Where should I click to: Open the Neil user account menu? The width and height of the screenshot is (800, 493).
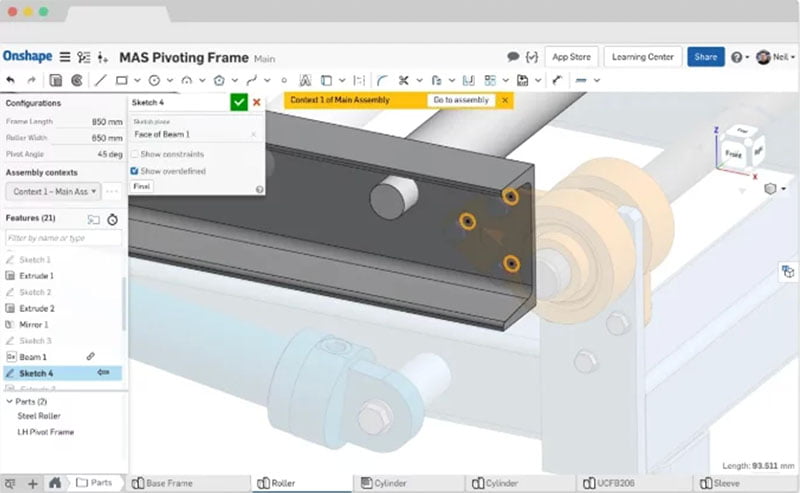(x=776, y=57)
